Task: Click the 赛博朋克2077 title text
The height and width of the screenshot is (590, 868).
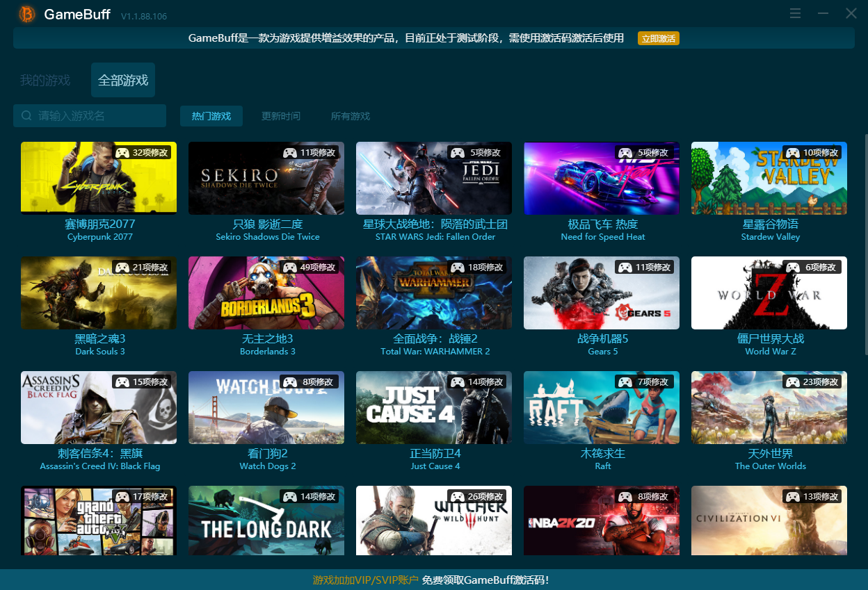Action: [x=100, y=224]
